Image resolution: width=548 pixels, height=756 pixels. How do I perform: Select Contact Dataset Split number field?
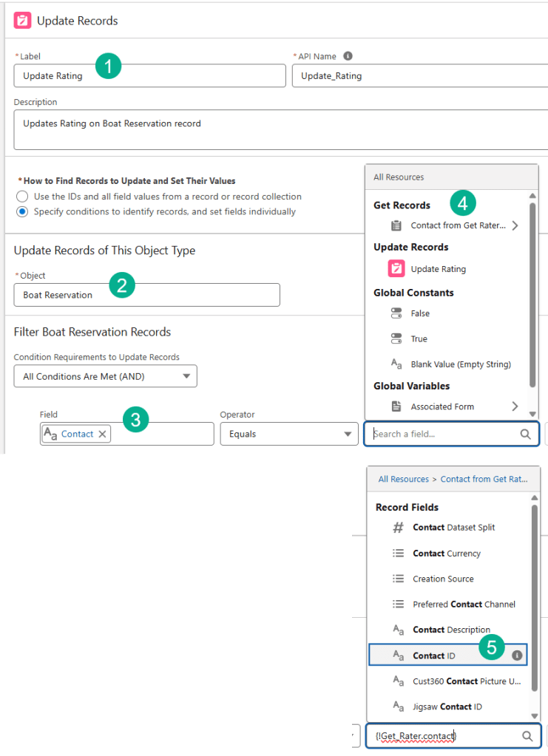point(453,528)
